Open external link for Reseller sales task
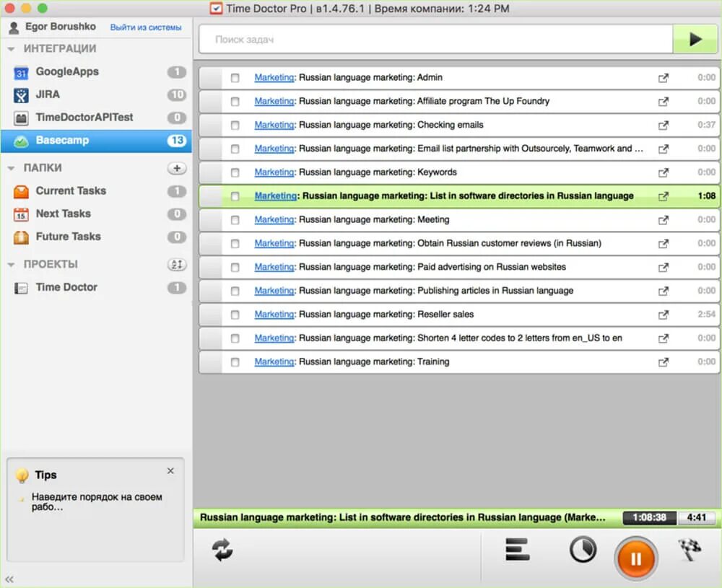 pyautogui.click(x=663, y=315)
